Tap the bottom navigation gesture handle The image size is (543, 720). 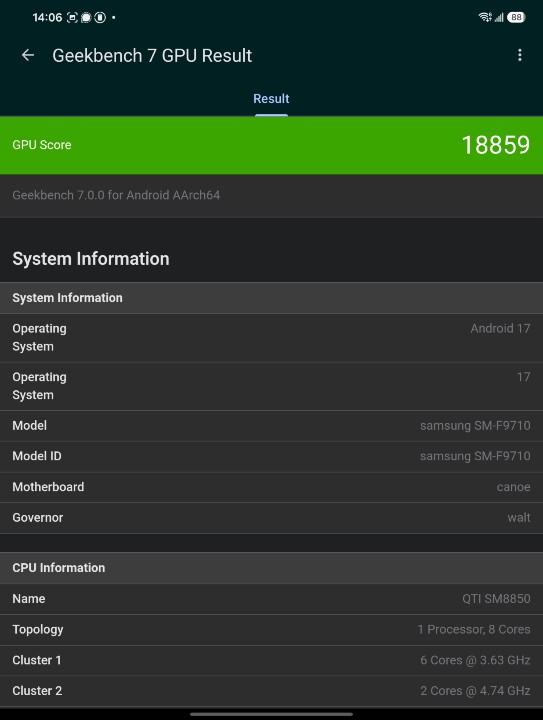[x=271, y=714]
